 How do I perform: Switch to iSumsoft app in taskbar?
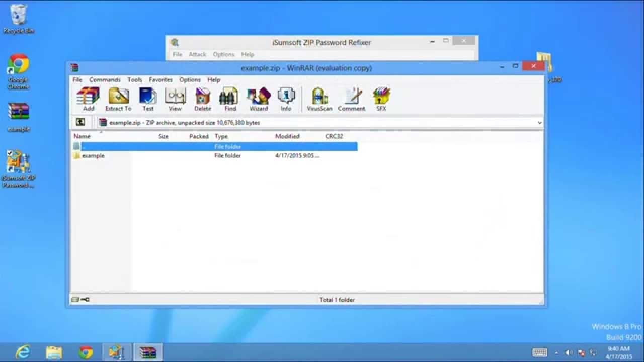pos(117,352)
